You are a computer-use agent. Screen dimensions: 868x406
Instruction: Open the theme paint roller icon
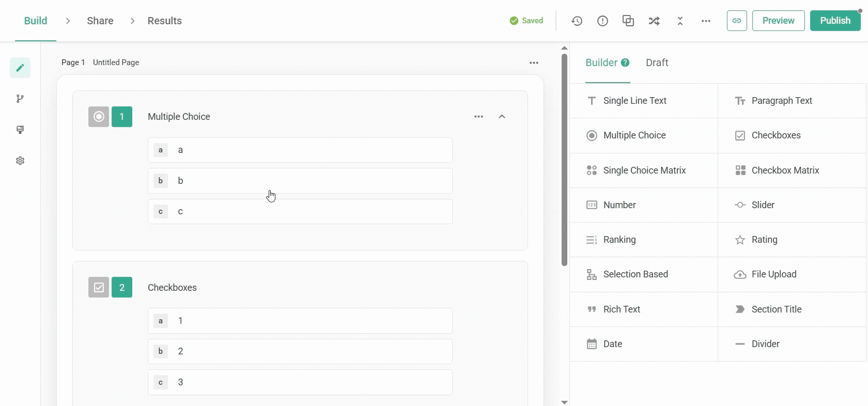point(20,130)
